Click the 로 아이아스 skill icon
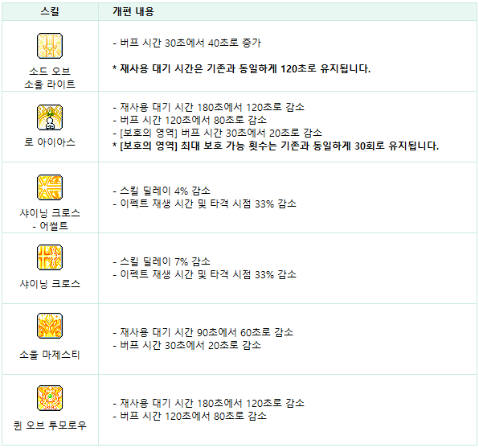Viewport: 479px width, 448px height. tap(50, 117)
